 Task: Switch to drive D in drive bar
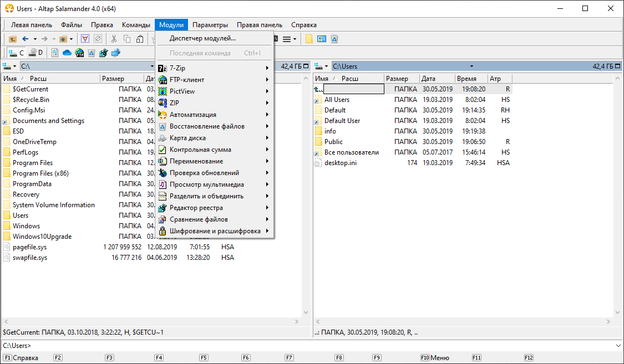pyautogui.click(x=36, y=53)
